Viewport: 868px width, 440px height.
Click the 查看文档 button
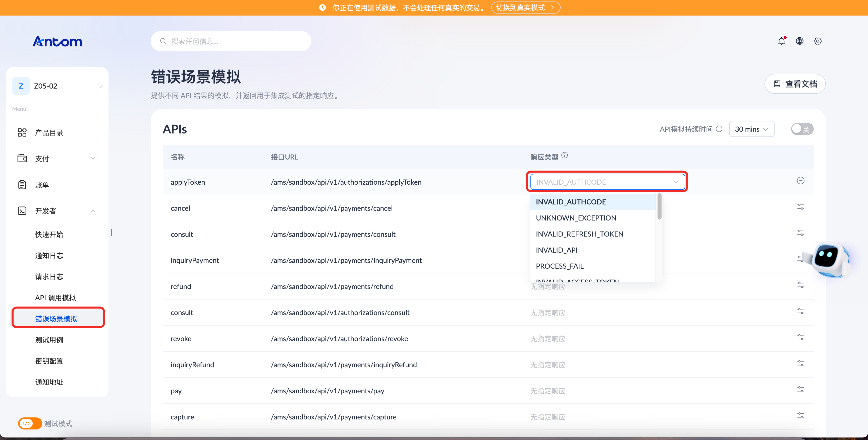click(795, 84)
